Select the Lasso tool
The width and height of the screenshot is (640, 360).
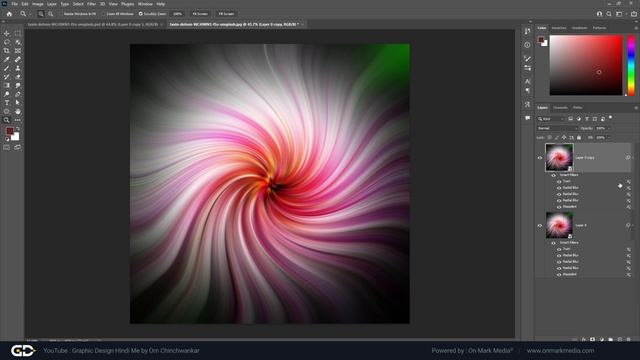click(x=7, y=42)
